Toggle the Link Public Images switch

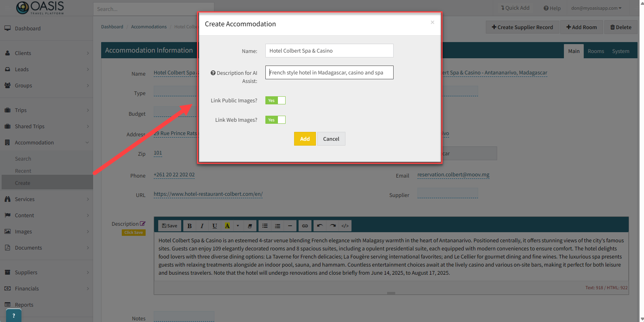pyautogui.click(x=275, y=100)
